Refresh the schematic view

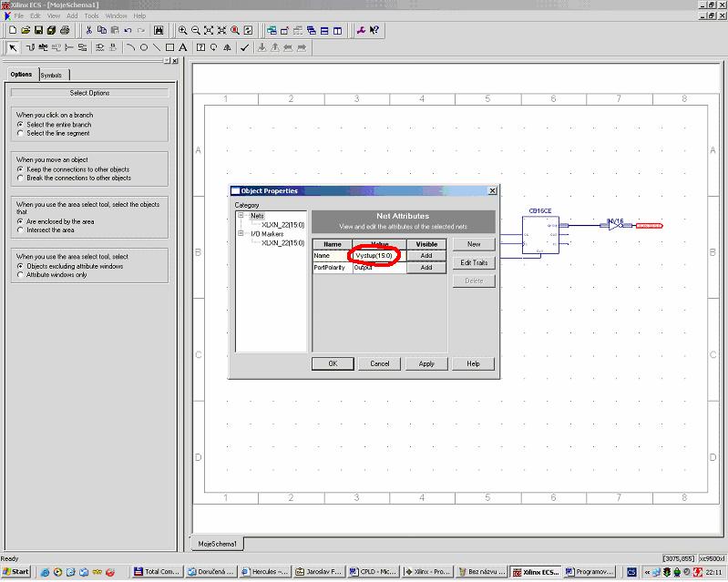click(249, 31)
